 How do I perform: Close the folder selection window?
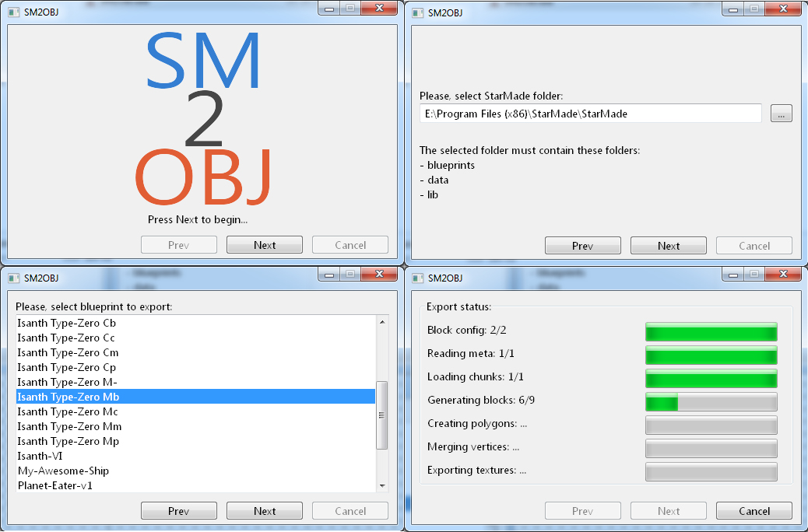click(x=783, y=9)
